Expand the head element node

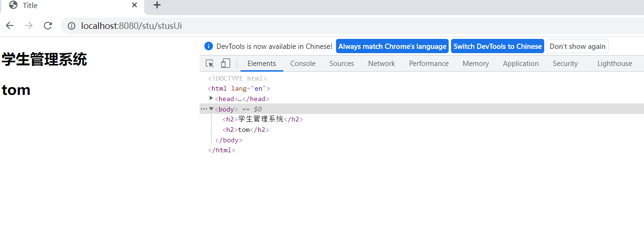coord(211,98)
